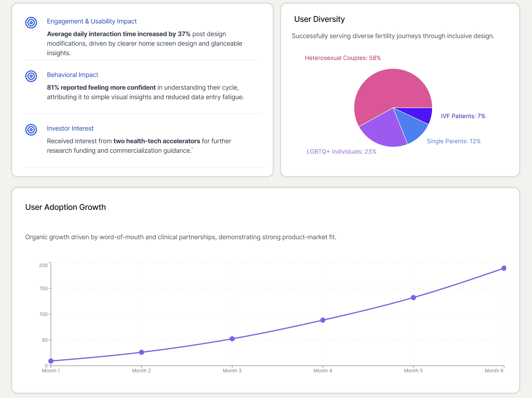Screen dimensions: 532x398
Task: Click target icon beside Engagement & Usability Impact
Action: tap(31, 23)
